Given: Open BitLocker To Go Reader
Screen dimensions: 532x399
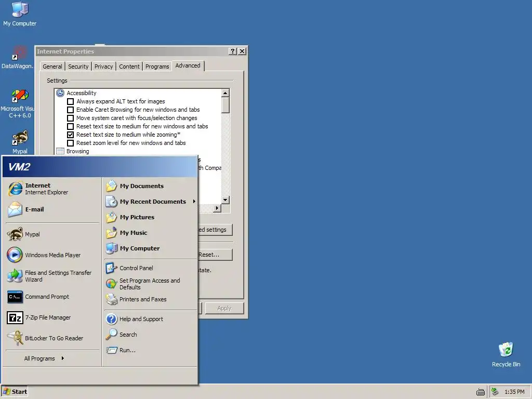Looking at the screenshot, I should 52,338.
